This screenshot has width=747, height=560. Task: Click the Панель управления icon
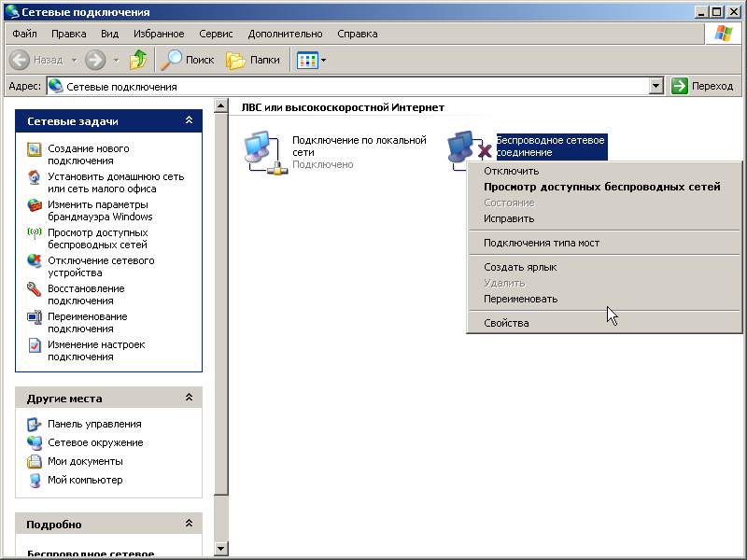(34, 424)
